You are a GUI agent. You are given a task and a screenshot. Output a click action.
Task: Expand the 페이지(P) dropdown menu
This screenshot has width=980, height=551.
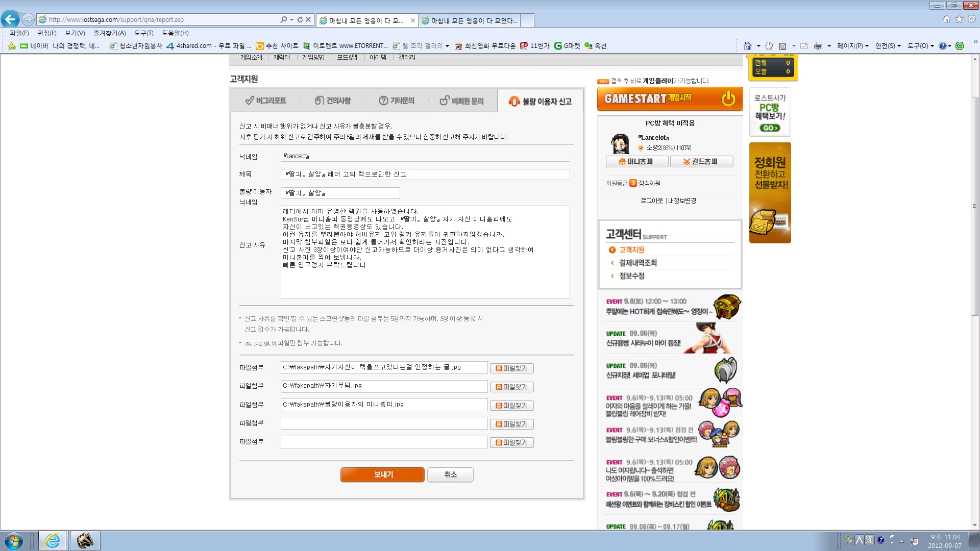point(852,46)
